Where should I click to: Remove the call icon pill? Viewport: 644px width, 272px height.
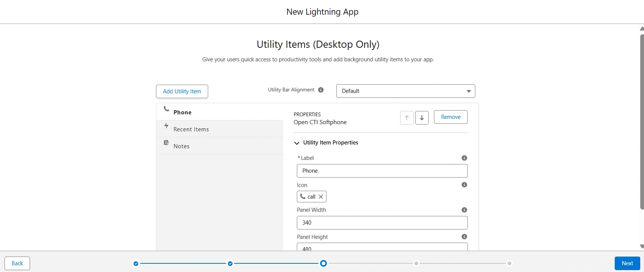(x=321, y=197)
